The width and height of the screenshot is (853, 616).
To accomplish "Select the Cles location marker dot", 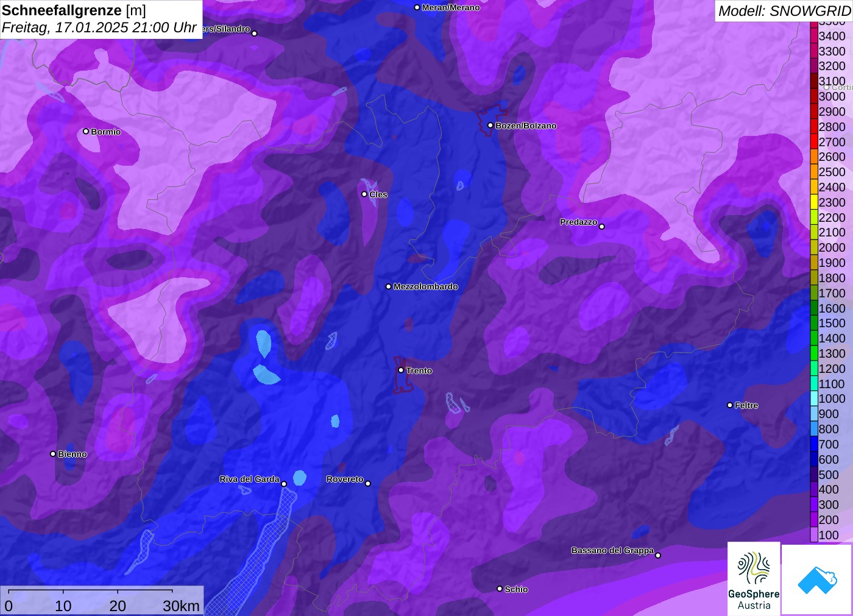I will [x=364, y=194].
